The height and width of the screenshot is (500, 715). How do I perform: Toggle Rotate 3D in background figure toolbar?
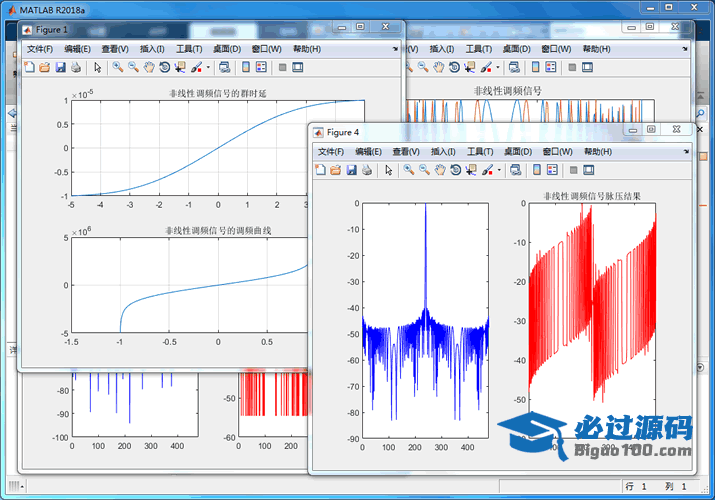(x=454, y=67)
